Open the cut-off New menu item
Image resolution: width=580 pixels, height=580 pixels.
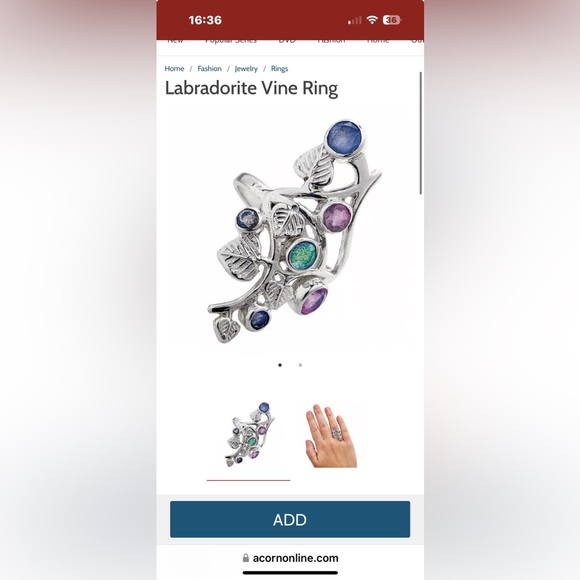point(175,41)
